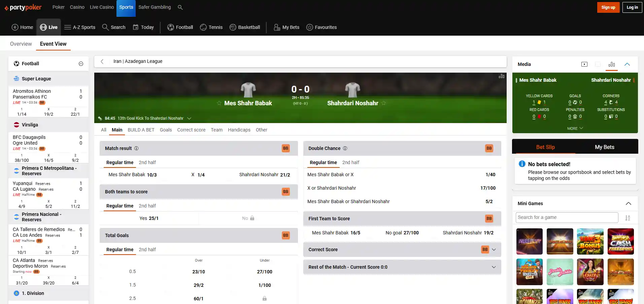This screenshot has width=644, height=304.
Task: Click the Total Goals BB badge
Action: coord(285,235)
